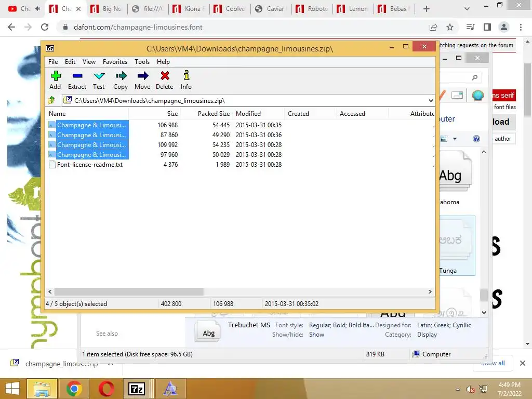
Task: Switch to the Lemon browser tab
Action: click(353, 9)
